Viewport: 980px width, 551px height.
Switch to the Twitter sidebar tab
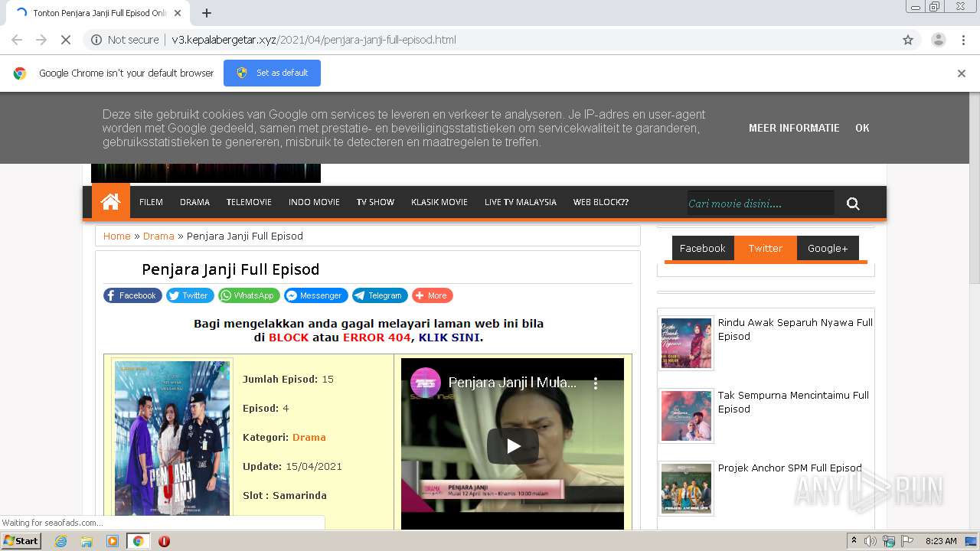(766, 248)
